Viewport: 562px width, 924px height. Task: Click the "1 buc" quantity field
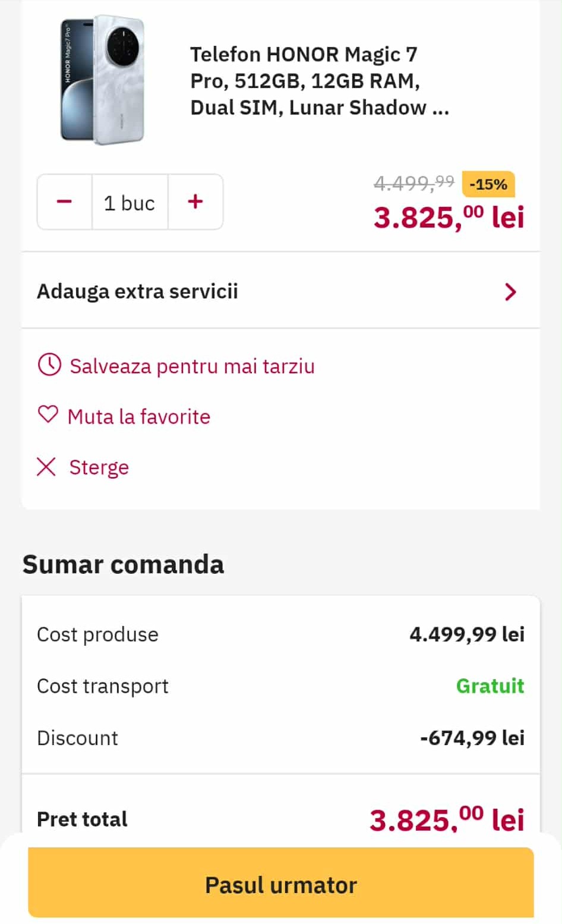tap(130, 203)
